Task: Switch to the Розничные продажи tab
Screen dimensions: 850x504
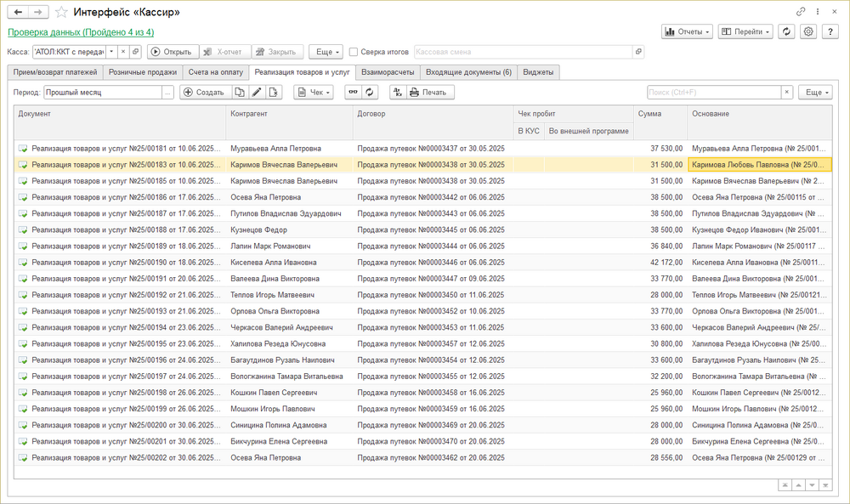Action: coord(143,72)
